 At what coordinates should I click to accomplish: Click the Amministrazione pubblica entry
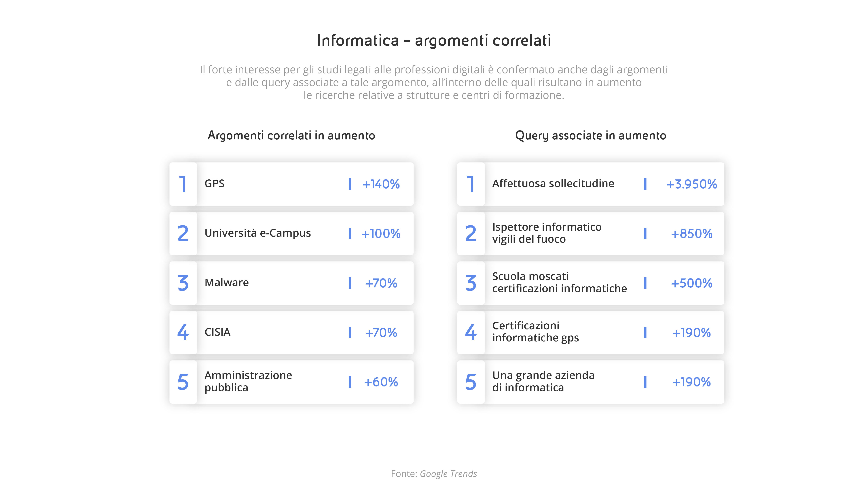(248, 382)
